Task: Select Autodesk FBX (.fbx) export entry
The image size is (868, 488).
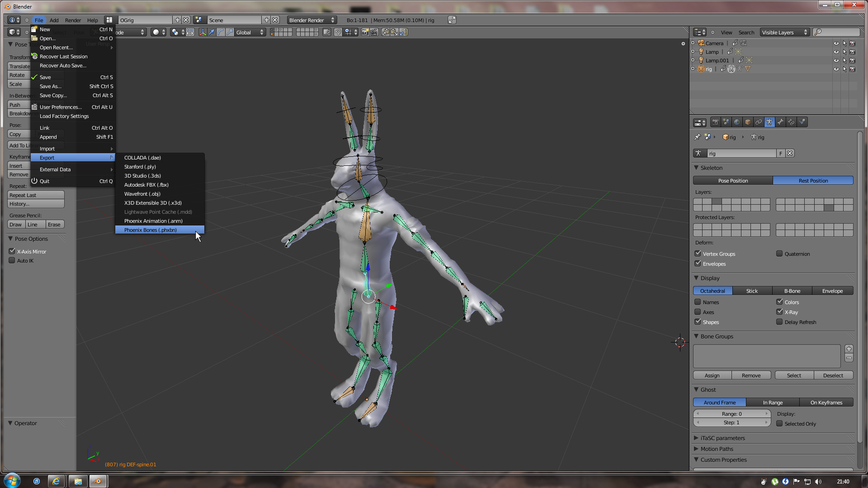Action: coord(146,185)
